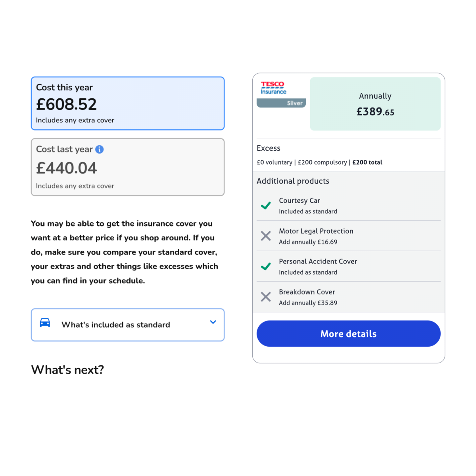
Task: Open the What's included as standard panel
Action: click(x=128, y=325)
